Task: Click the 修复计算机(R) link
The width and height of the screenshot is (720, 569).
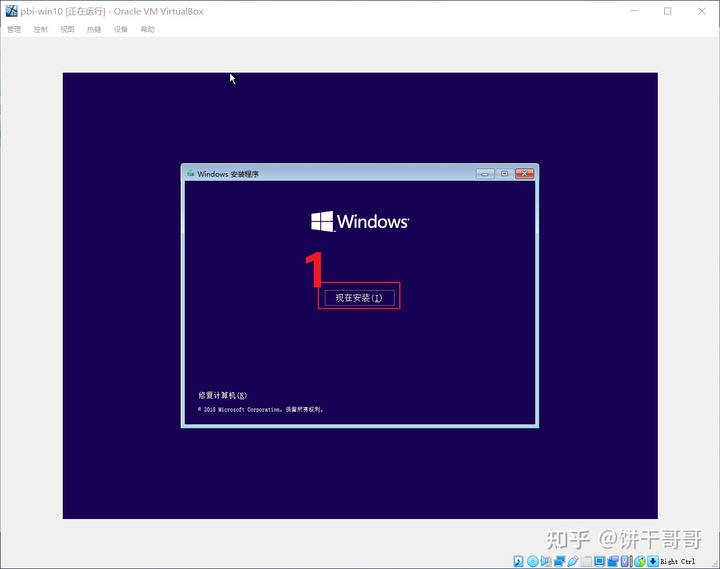Action: [x=222, y=395]
